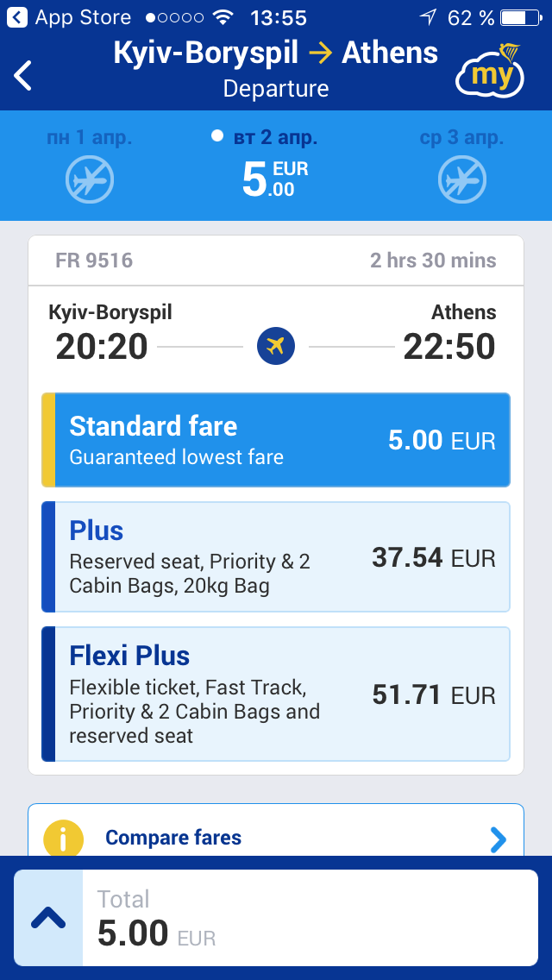Open Compare fares chevron arrow
The width and height of the screenshot is (552, 980).
(498, 839)
